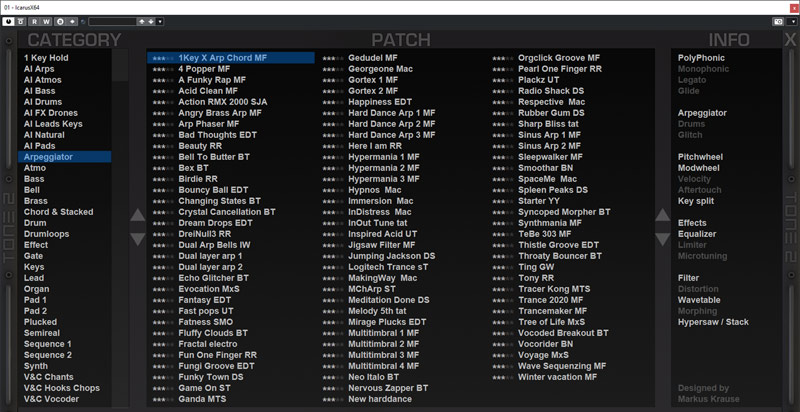Click the camera snapshot icon
Viewport: 800px width, 412px height.
click(x=777, y=21)
